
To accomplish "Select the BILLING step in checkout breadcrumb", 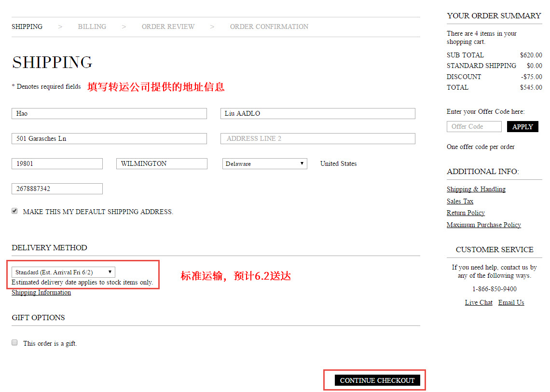I will click(92, 27).
